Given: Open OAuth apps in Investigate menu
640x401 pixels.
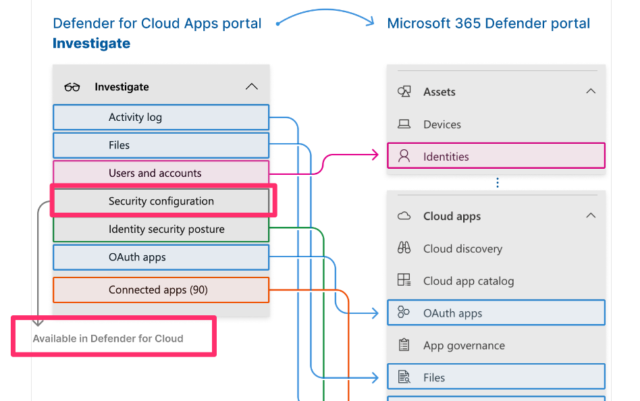Looking at the screenshot, I should point(161,257).
